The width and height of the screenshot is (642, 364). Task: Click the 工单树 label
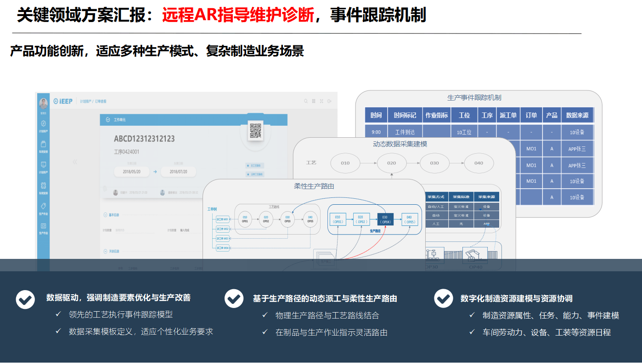pos(212,209)
